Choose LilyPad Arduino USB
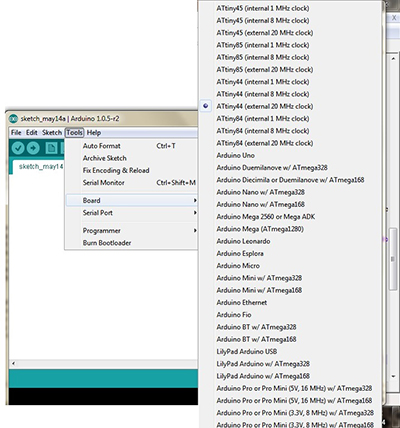The height and width of the screenshot is (428, 400). coord(247,352)
